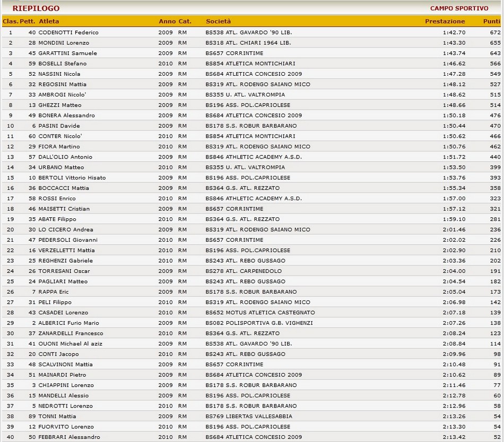The image size is (504, 442).
Task: Select athlete REGHENZI Gabriele
Action: pyautogui.click(x=66, y=261)
